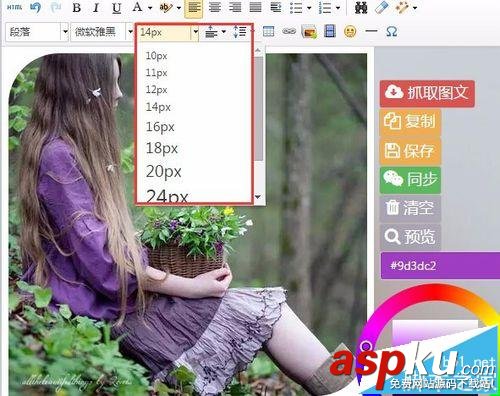
Task: Click the size list scroll-down arrow
Action: tap(258, 197)
